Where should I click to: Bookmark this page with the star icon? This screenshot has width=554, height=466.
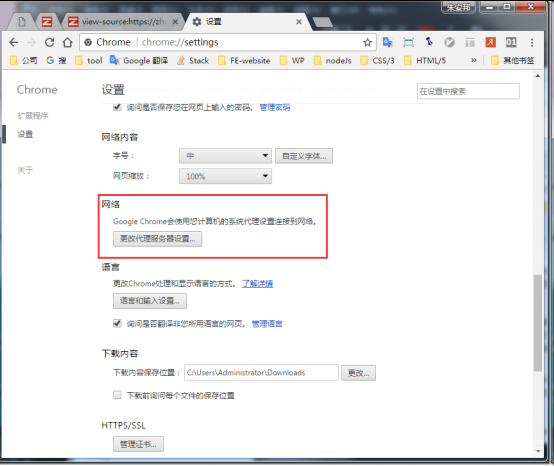367,43
